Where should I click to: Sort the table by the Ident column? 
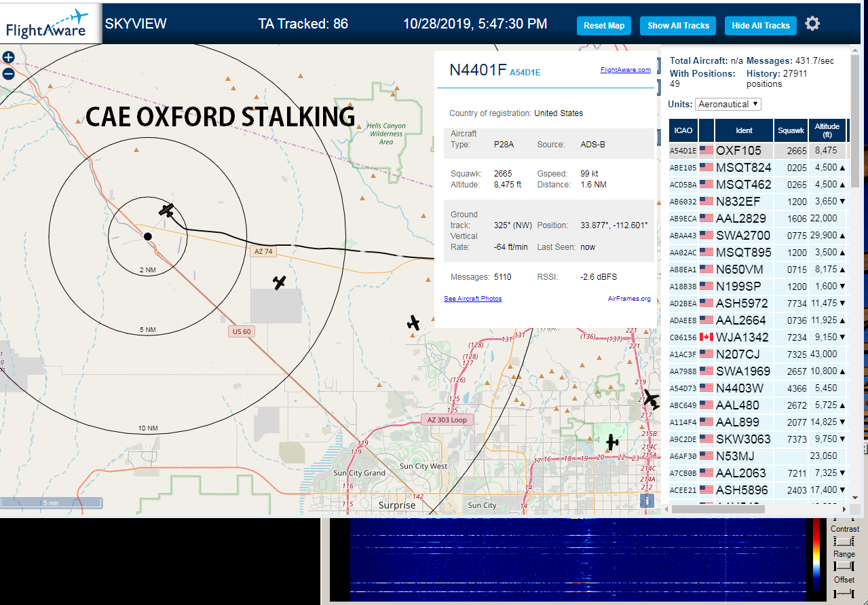pos(744,130)
